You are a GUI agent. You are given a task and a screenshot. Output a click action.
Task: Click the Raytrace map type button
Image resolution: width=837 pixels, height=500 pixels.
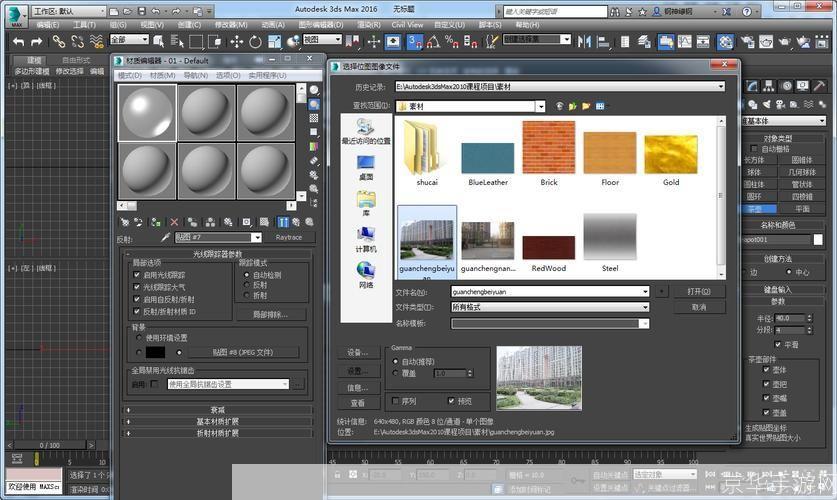click(x=289, y=237)
